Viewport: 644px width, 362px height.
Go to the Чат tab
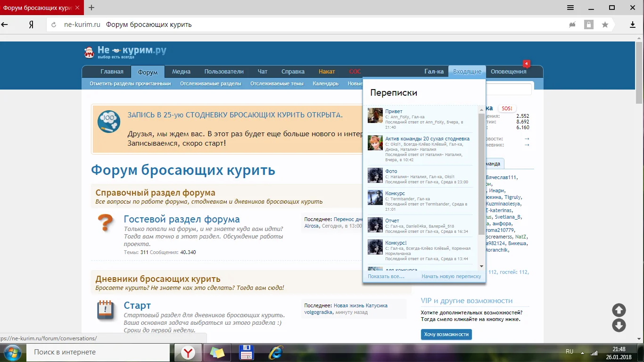263,72
